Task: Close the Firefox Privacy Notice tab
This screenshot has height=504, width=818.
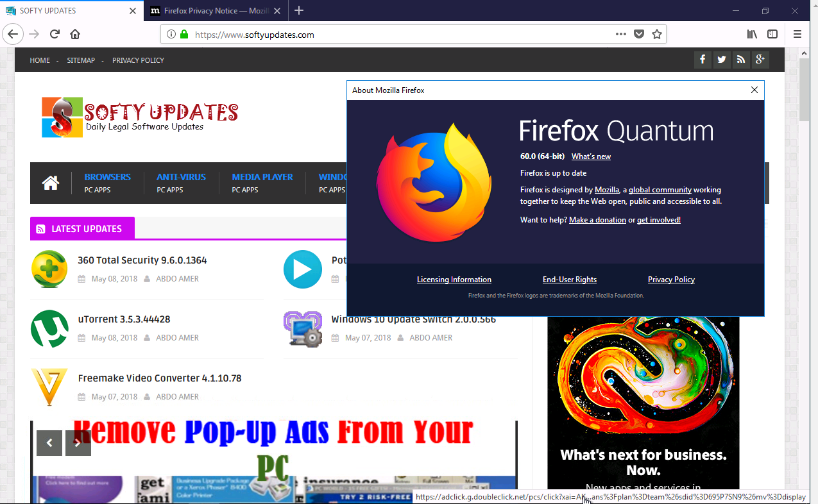Action: pos(277,11)
